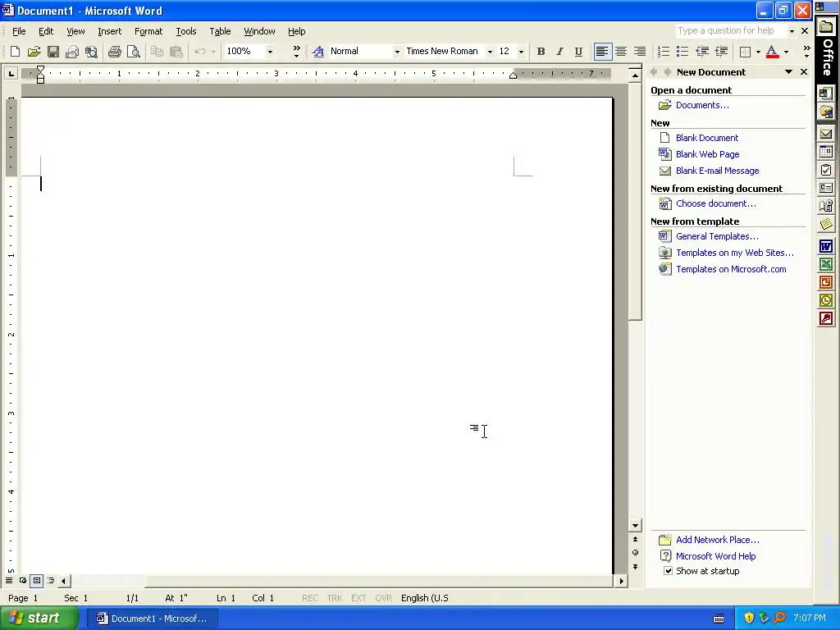840x630 pixels.
Task: Open the New Document task pane menu arrow
Action: pyautogui.click(x=788, y=72)
